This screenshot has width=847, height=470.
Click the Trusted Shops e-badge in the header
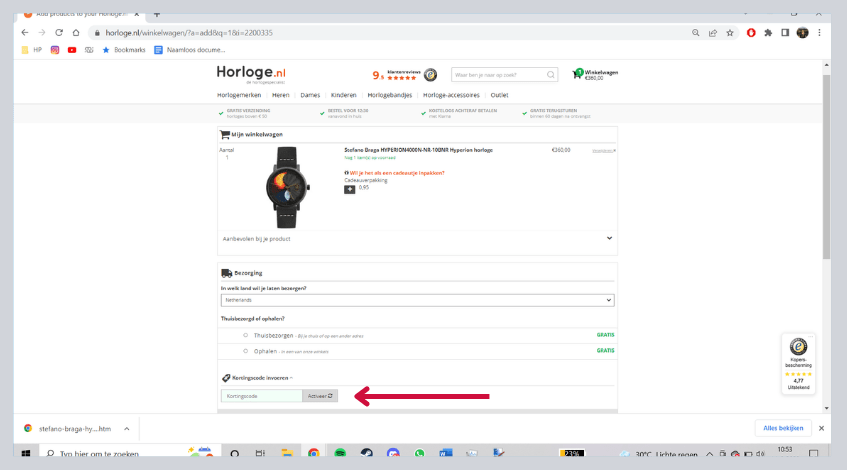[431, 75]
